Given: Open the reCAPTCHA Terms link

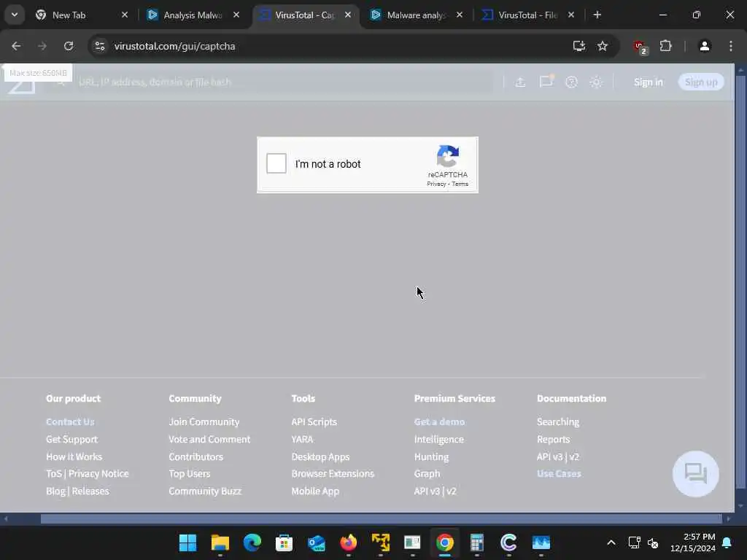Looking at the screenshot, I should [460, 184].
